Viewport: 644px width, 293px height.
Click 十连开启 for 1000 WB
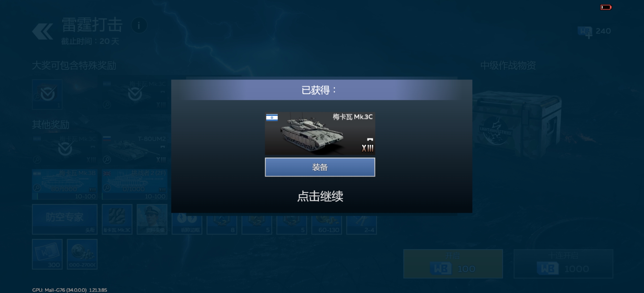[563, 263]
